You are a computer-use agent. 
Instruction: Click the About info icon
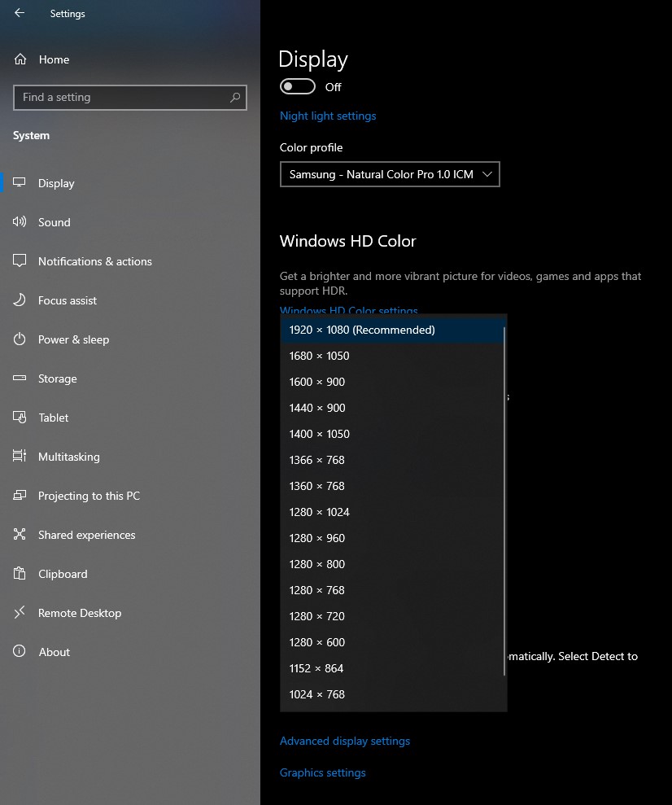click(x=20, y=652)
